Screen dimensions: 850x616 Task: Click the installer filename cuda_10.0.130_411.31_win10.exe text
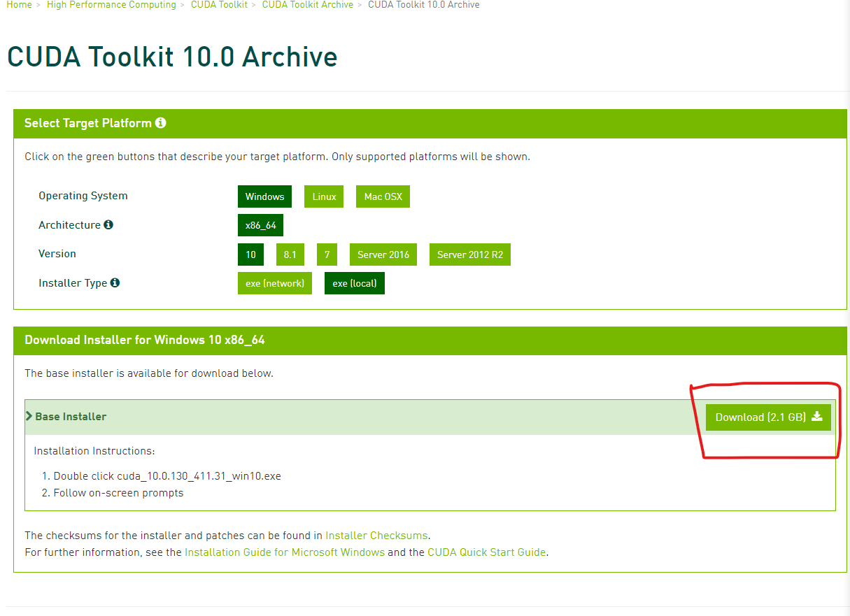click(x=199, y=476)
